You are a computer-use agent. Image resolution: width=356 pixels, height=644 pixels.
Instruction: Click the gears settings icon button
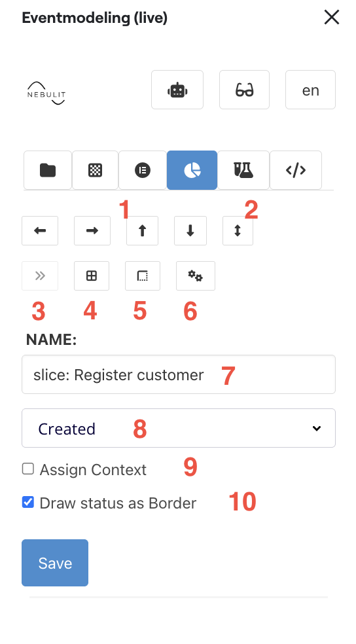point(196,276)
